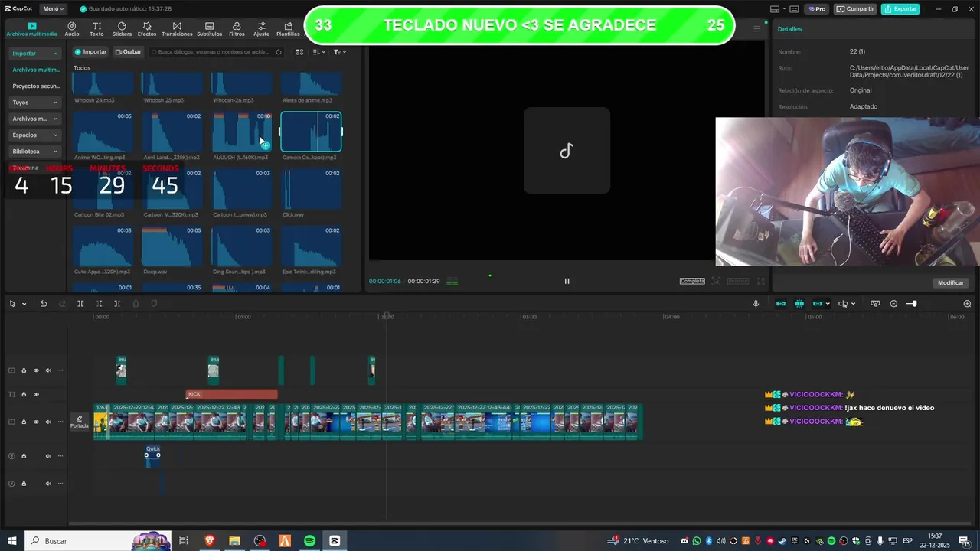Screen dimensions: 980x551
Task: Expand the Espacios sidebar section
Action: 35,135
